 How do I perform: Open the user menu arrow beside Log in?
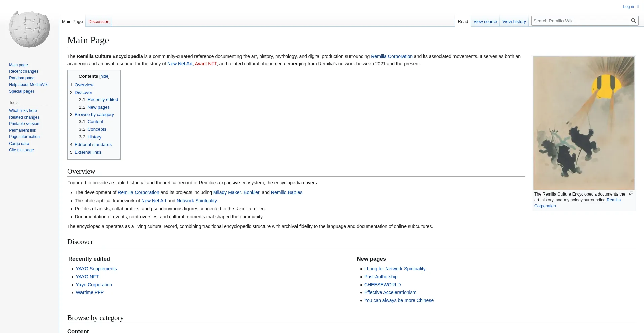tap(637, 6)
